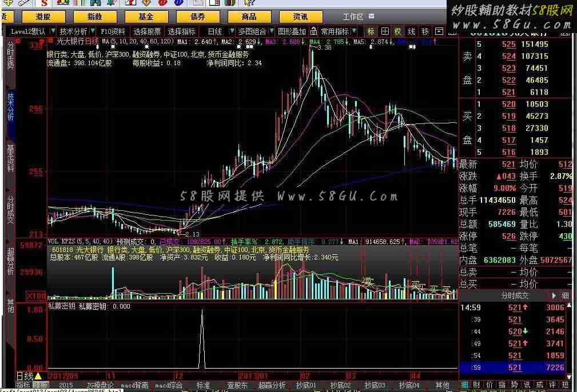The image size is (577, 392).
Task: Toggle the 移 move button
Action: point(425,31)
